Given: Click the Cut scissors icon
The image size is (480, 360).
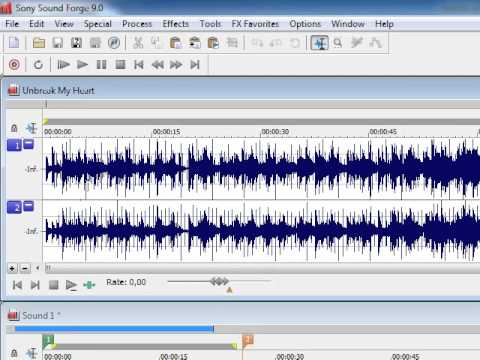Looking at the screenshot, I should pos(138,43).
